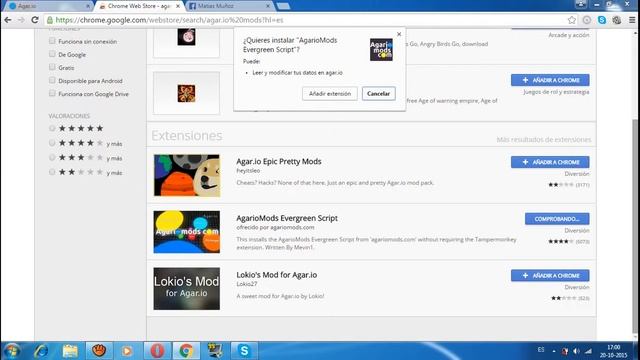The width and height of the screenshot is (640, 360).
Task: Open the monitor app taskbar icon
Action: point(215,351)
